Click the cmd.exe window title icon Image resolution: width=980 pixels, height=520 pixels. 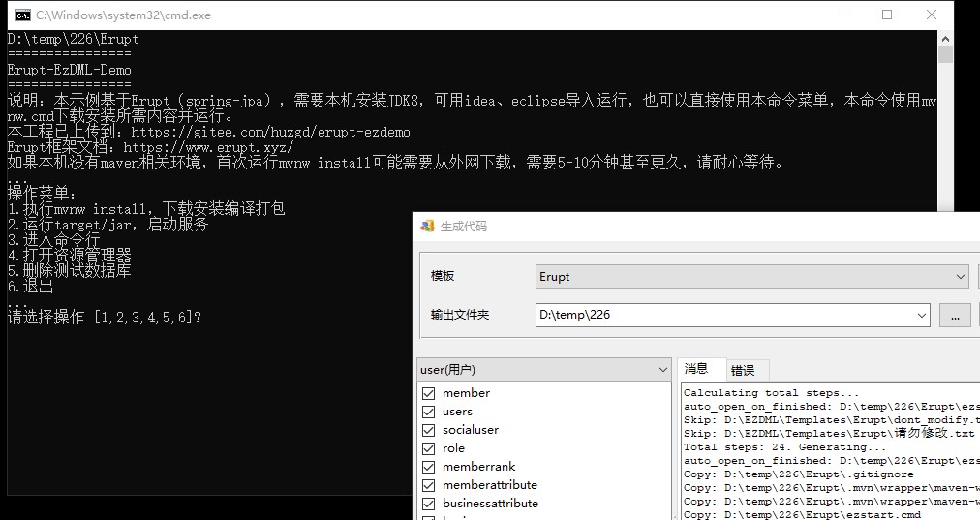[x=23, y=15]
